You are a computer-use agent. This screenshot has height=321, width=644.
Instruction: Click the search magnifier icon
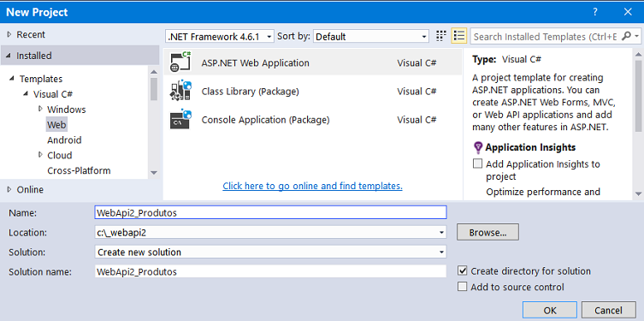pyautogui.click(x=626, y=36)
